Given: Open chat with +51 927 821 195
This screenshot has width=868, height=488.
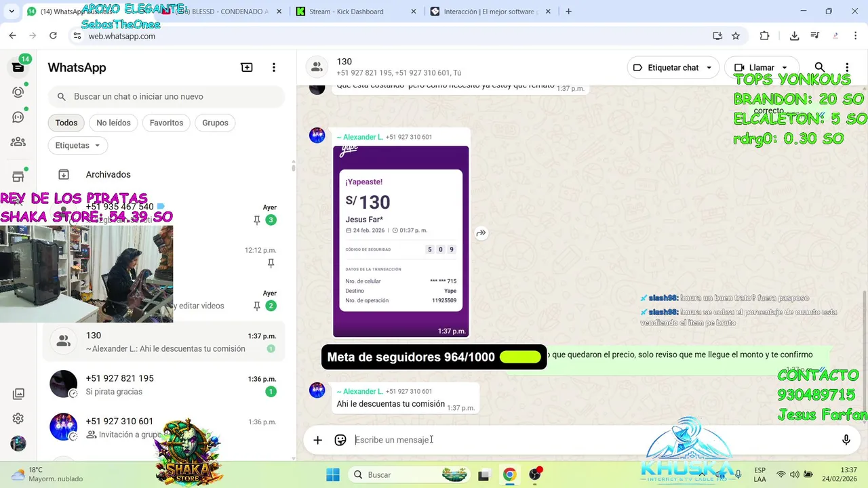Looking at the screenshot, I should pyautogui.click(x=163, y=384).
